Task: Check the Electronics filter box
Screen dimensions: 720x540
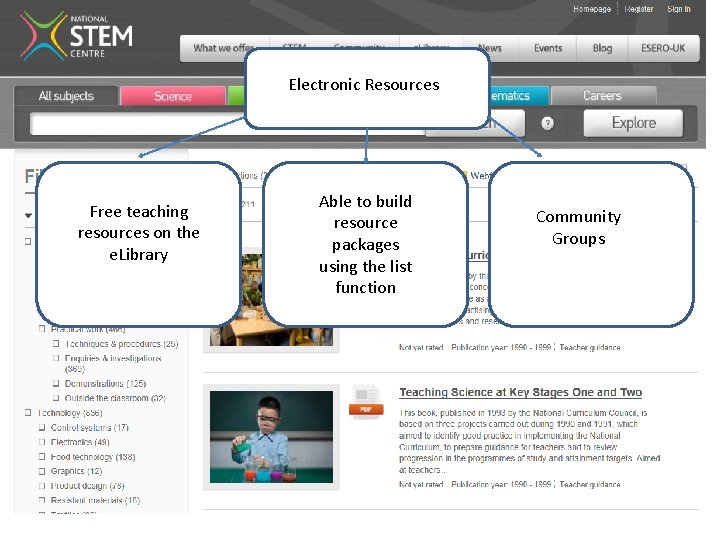Action: (42, 442)
